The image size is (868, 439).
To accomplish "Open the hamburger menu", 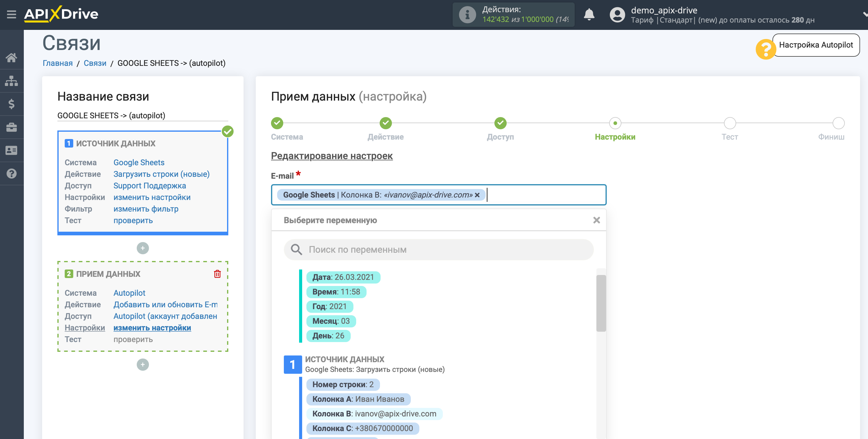I will pos(12,14).
